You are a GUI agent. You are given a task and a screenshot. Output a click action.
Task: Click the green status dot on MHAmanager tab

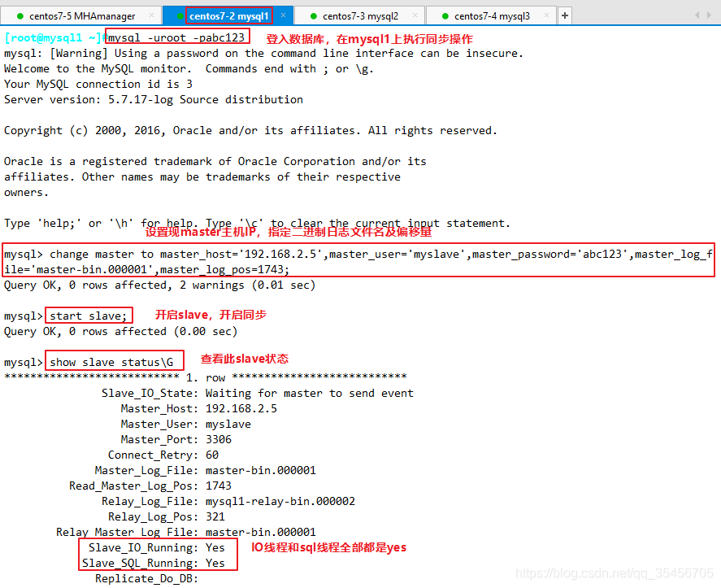(x=20, y=16)
